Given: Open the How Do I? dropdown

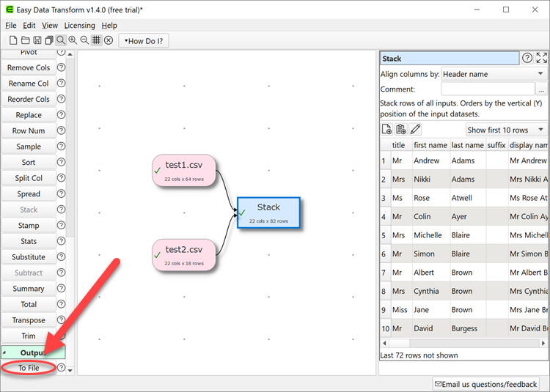Looking at the screenshot, I should point(144,41).
